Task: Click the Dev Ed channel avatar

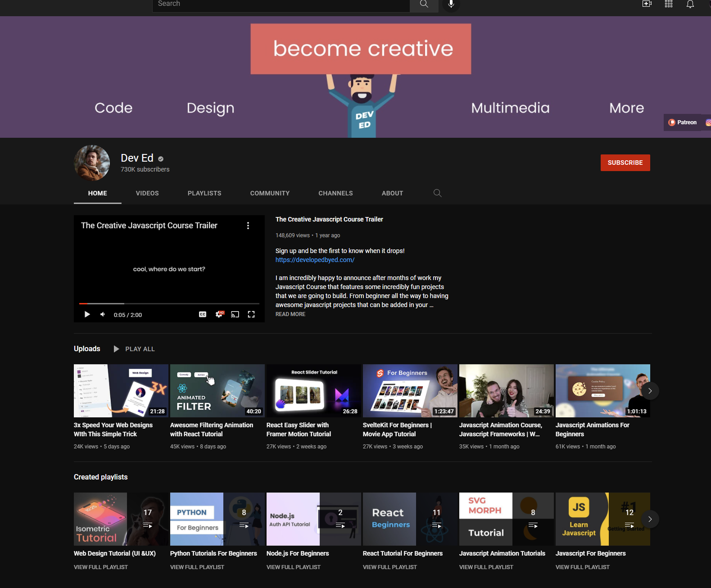Action: [92, 163]
